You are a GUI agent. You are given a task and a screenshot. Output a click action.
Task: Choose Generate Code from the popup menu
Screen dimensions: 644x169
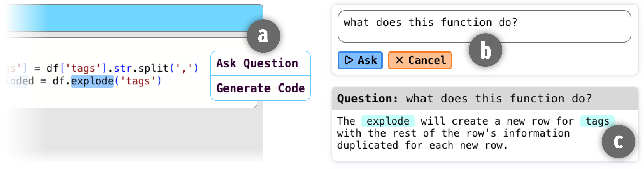coord(260,88)
